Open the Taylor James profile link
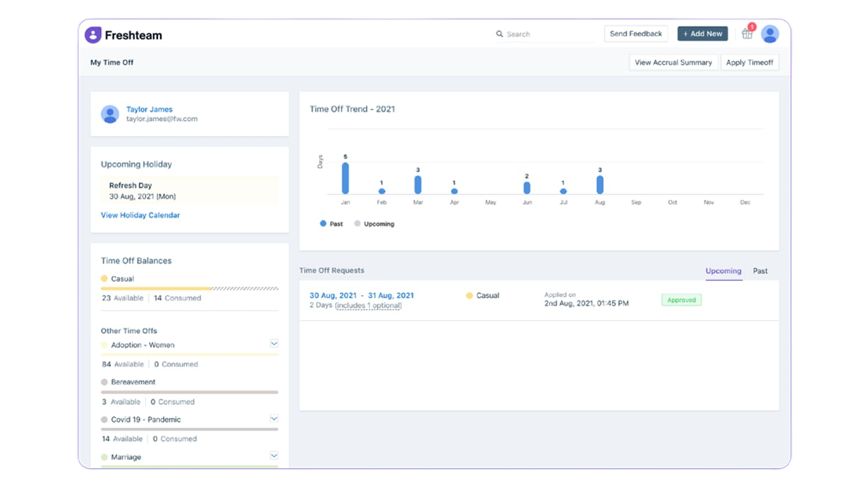 149,109
